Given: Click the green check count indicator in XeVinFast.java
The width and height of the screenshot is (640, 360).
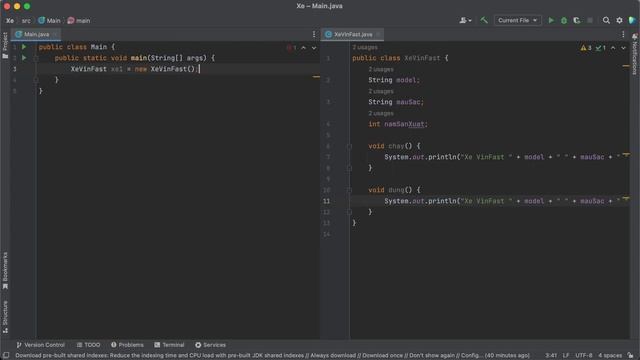Looking at the screenshot, I should 600,48.
